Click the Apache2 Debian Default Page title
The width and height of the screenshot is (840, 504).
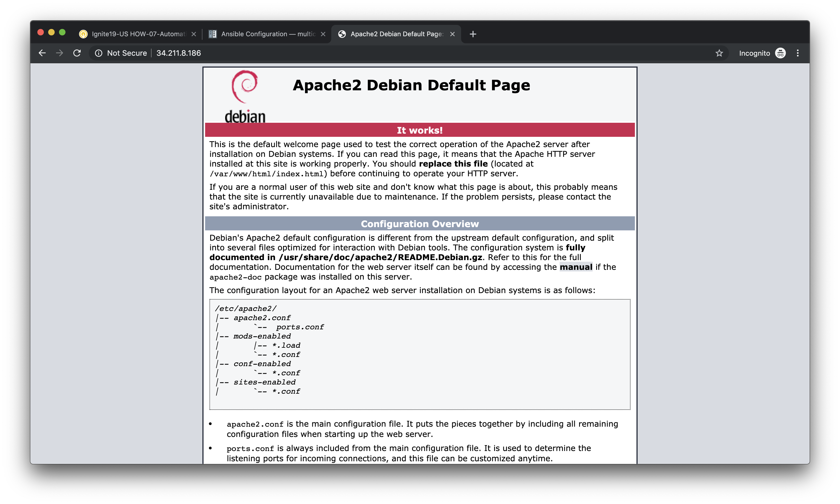click(411, 85)
